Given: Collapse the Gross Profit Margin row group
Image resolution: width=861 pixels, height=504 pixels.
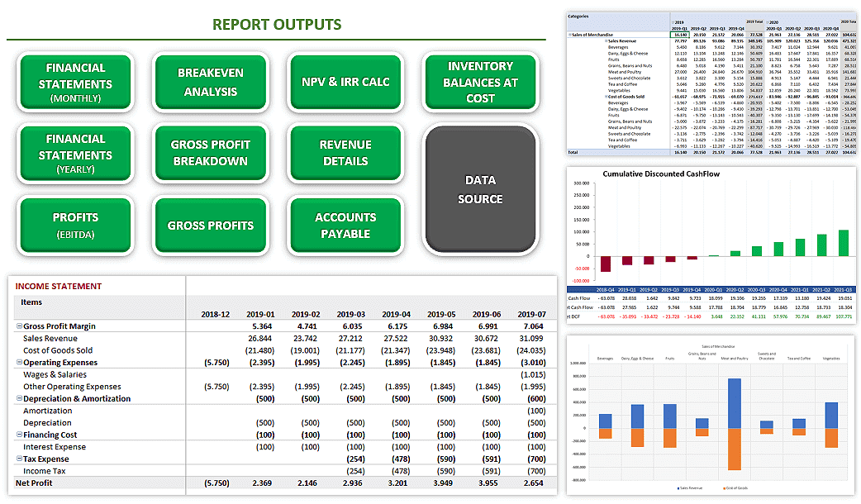Looking at the screenshot, I should [x=19, y=326].
